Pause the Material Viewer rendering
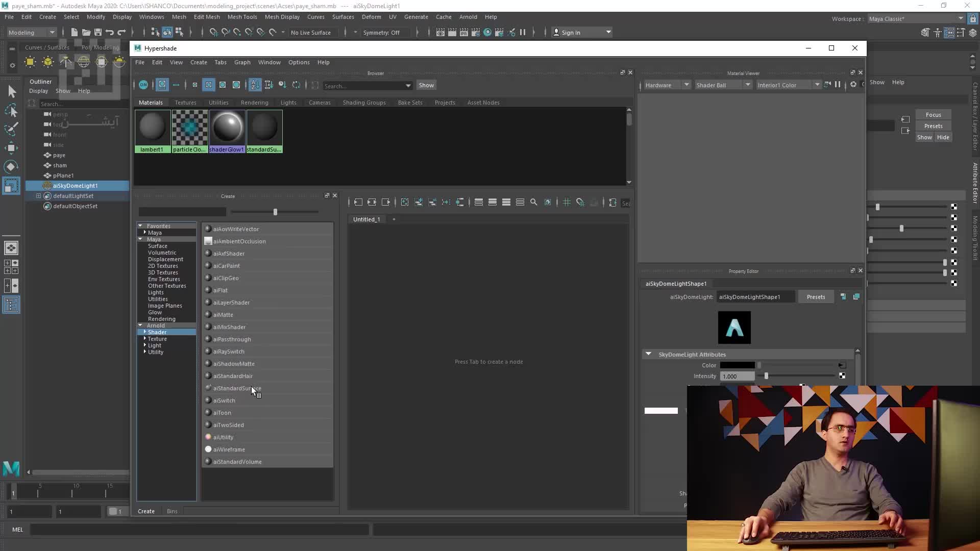 pos(838,85)
